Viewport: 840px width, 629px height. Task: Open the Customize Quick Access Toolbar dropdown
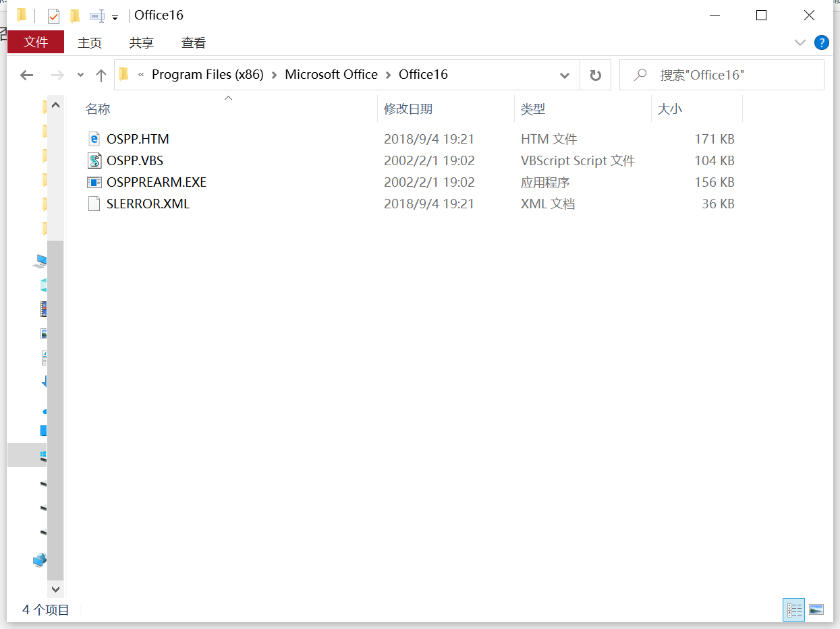coord(115,17)
